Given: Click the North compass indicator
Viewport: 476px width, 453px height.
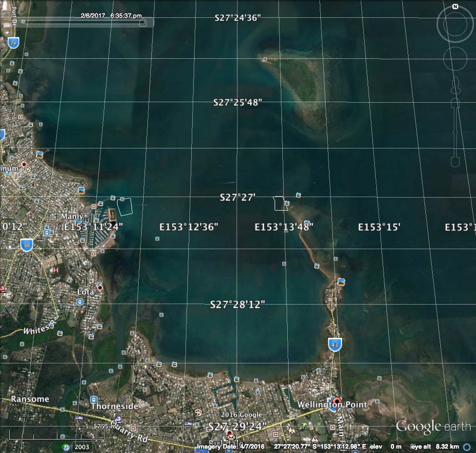Looking at the screenshot, I should point(455,7).
